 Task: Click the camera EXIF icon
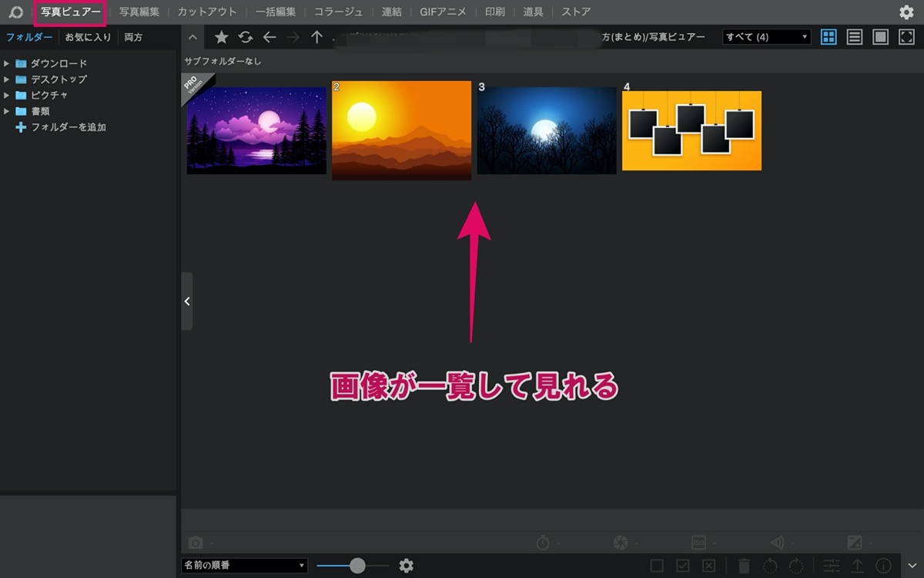196,543
